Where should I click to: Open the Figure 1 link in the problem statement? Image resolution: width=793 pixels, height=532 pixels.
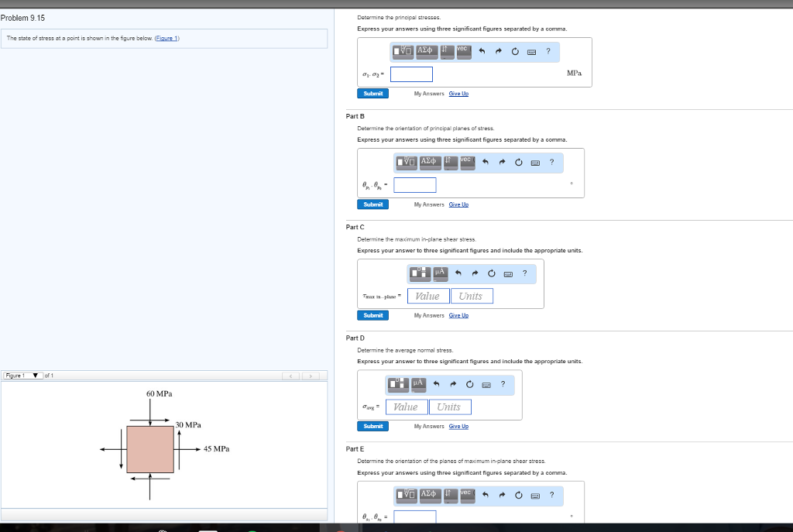click(166, 39)
